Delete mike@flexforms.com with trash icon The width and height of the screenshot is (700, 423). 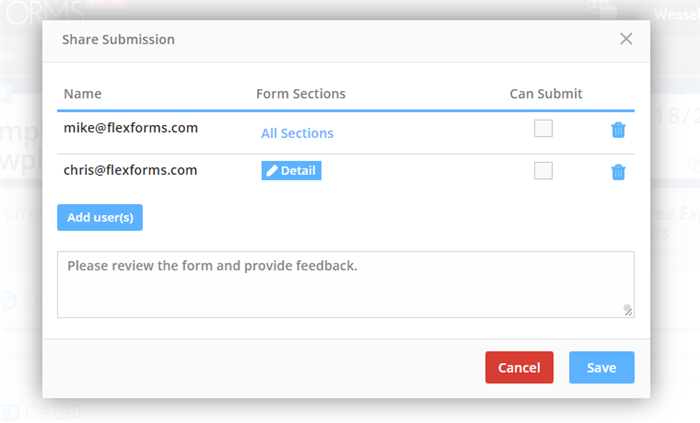coord(618,130)
